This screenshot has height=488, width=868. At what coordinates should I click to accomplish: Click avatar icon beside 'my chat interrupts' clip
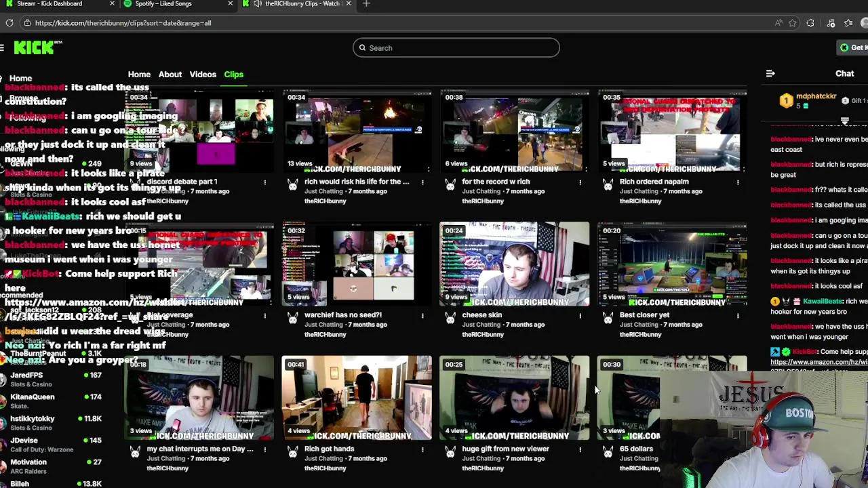point(135,451)
